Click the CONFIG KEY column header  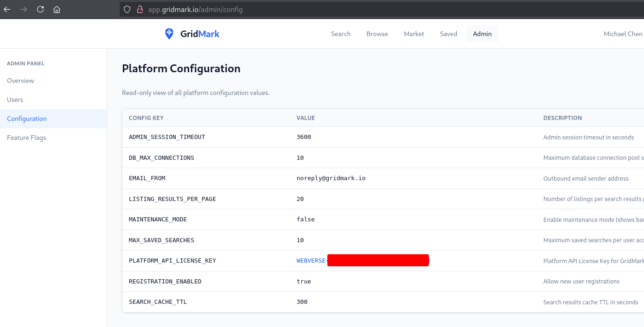146,118
